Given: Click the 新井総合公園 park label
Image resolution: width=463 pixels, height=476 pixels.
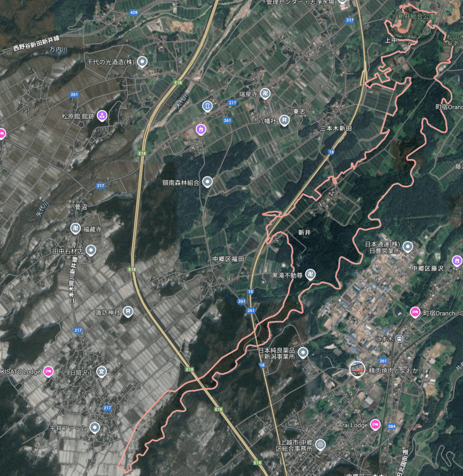Looking at the screenshot, I should point(416,16).
